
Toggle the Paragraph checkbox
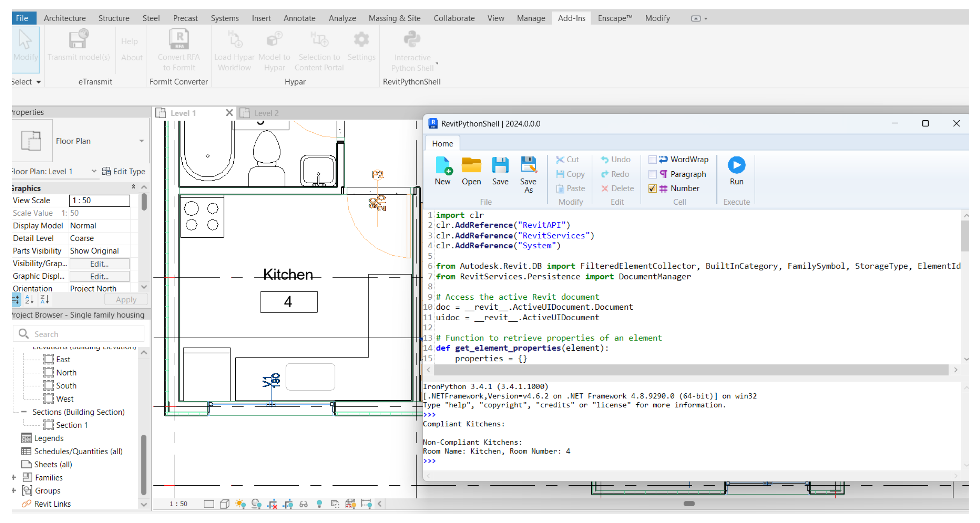(x=652, y=174)
